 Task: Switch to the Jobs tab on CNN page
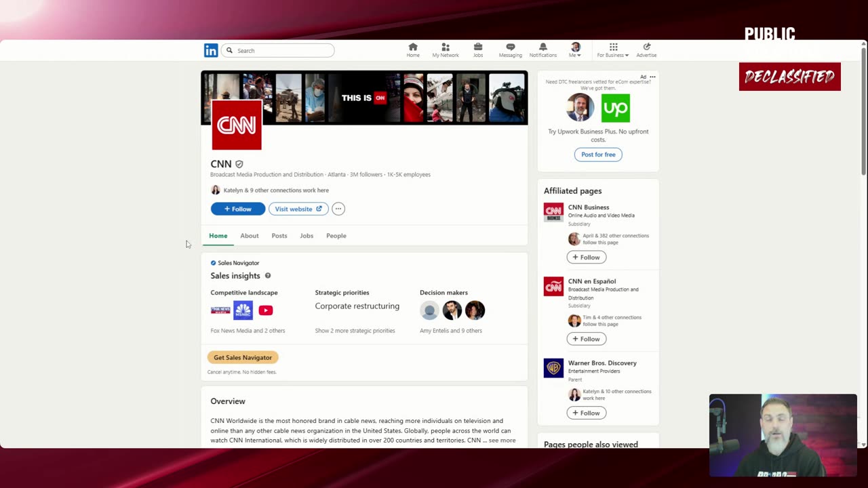click(307, 236)
